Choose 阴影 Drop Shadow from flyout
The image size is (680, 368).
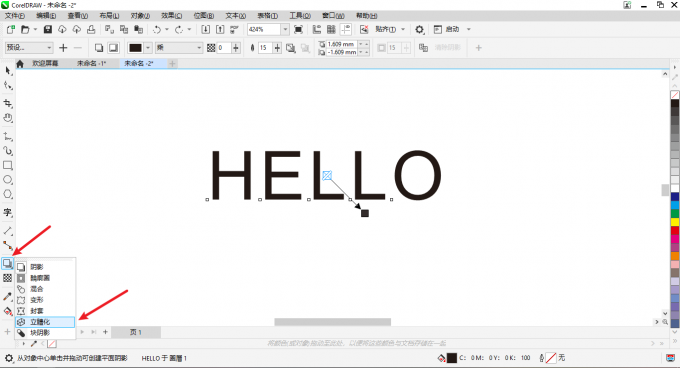pos(45,267)
